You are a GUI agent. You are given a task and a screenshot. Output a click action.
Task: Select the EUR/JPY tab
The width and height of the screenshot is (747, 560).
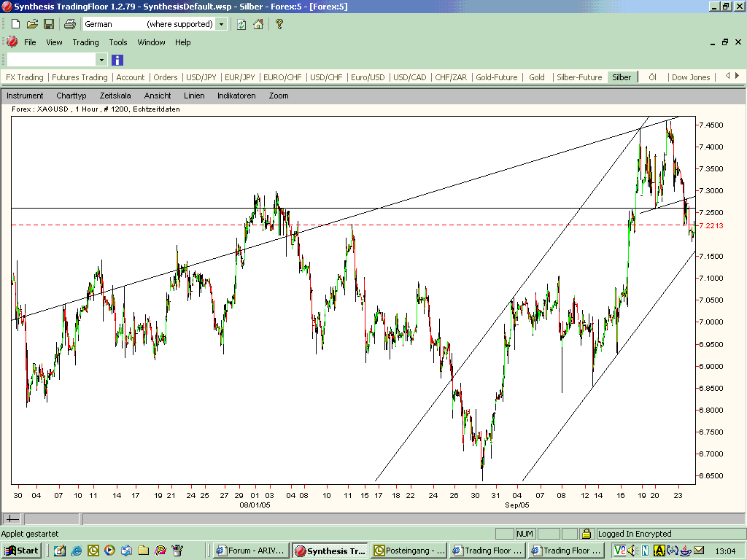239,77
